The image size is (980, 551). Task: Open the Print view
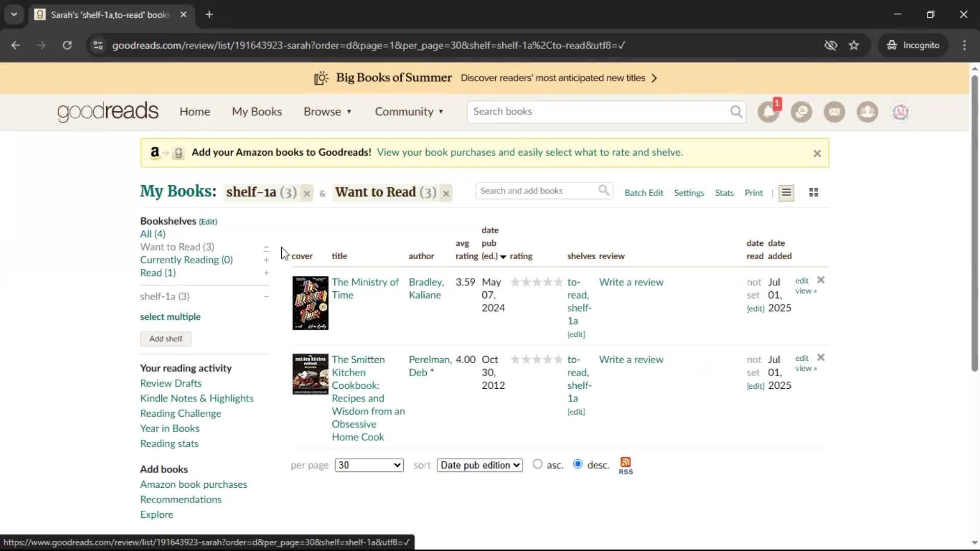(753, 193)
